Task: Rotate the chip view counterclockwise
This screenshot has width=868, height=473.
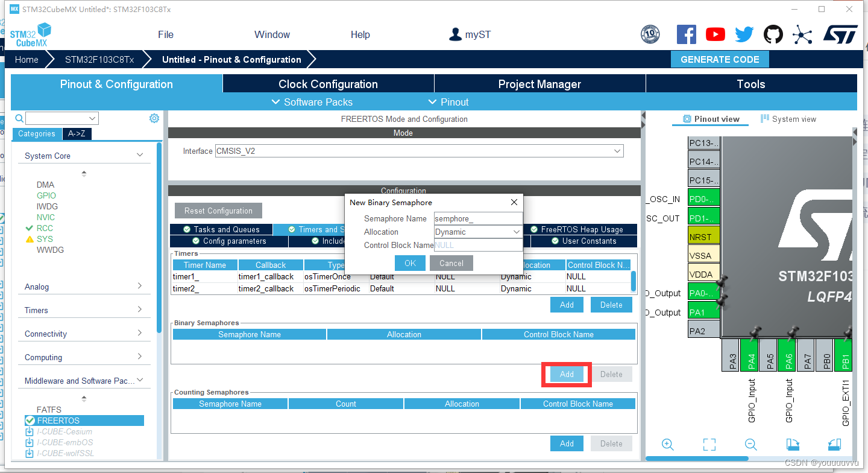Action: tap(834, 445)
